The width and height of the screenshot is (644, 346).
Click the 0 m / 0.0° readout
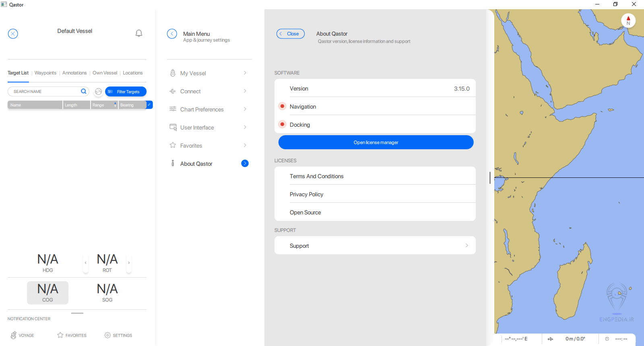(576, 339)
